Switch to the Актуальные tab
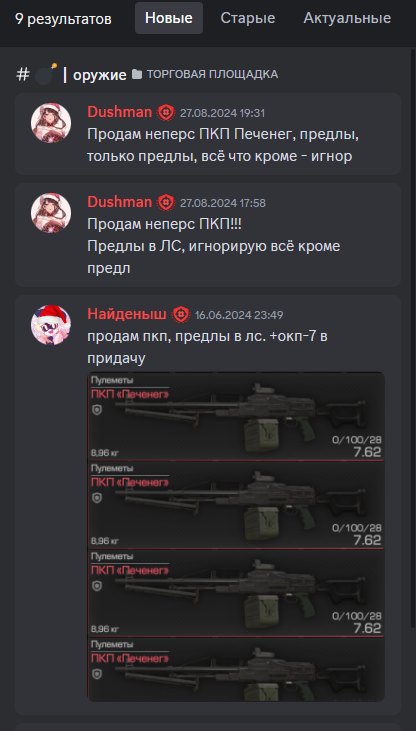 pos(347,18)
